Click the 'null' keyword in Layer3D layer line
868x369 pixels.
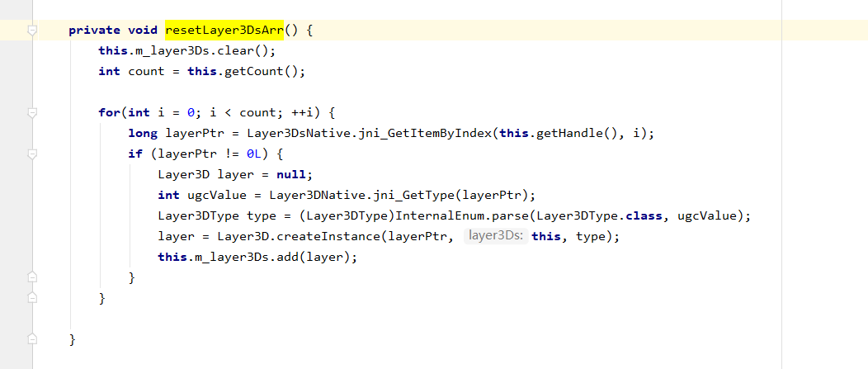point(291,174)
